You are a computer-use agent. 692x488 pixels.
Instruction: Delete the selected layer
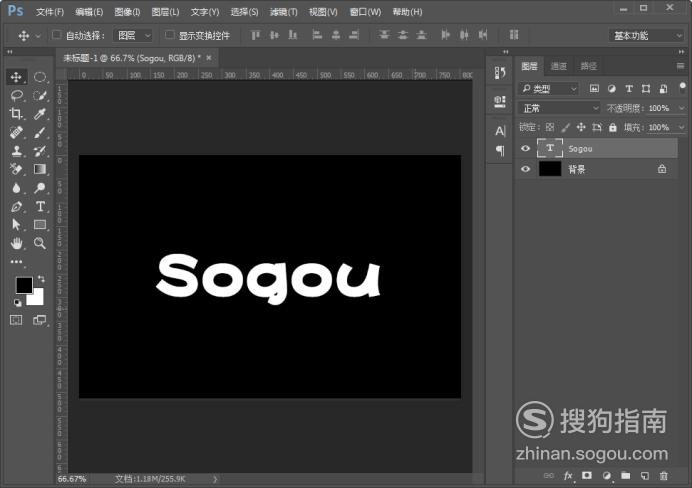(663, 476)
